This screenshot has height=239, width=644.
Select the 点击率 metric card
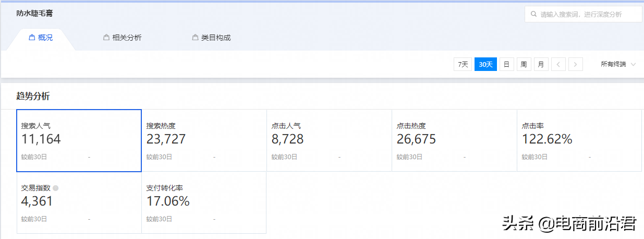pos(579,140)
